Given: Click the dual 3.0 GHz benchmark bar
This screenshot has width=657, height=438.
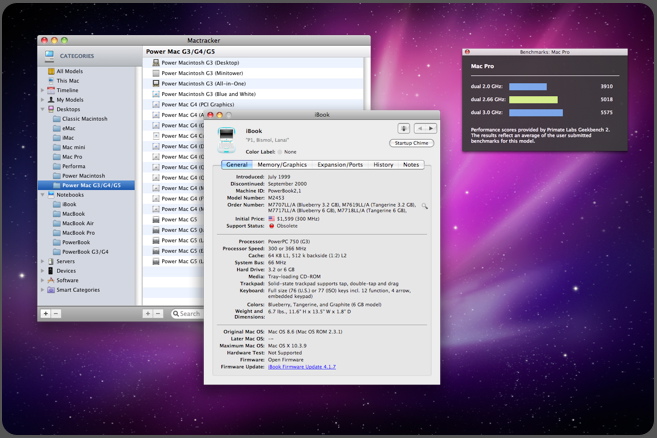Looking at the screenshot, I should [x=536, y=113].
